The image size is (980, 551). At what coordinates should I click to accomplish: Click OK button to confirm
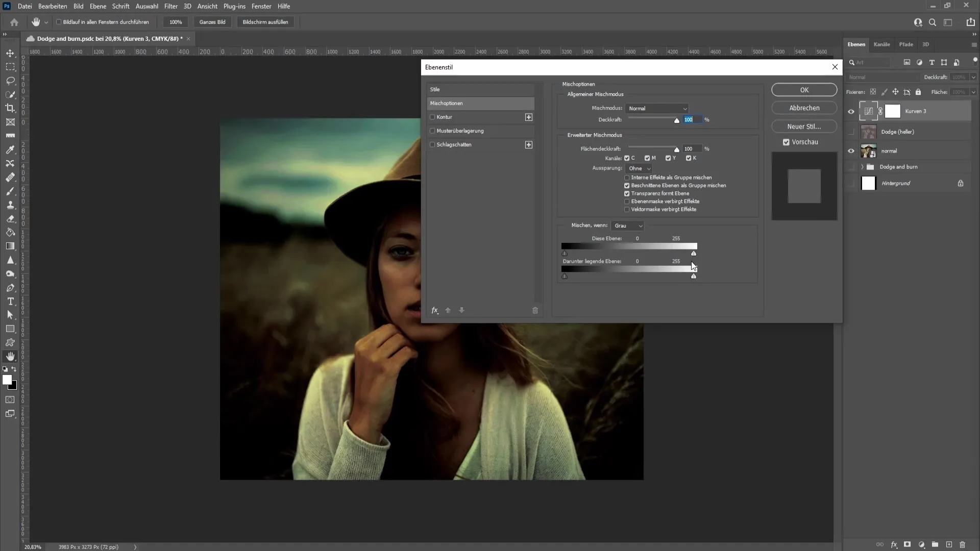coord(805,89)
